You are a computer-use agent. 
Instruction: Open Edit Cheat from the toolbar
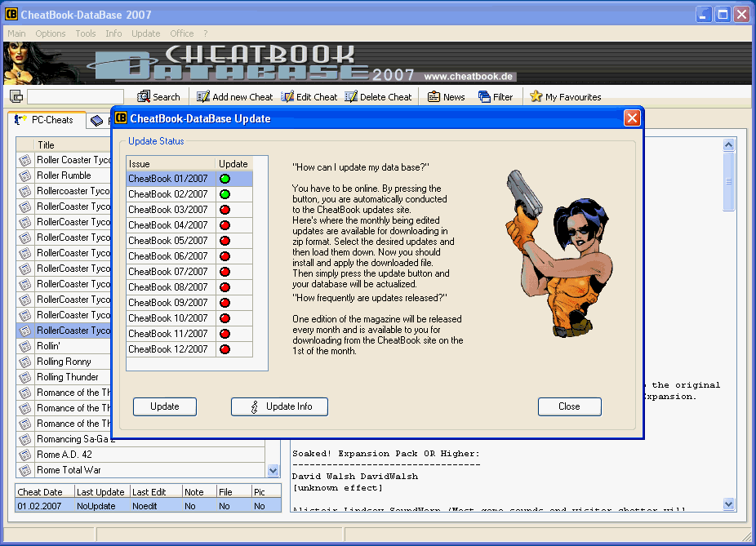(287, 96)
